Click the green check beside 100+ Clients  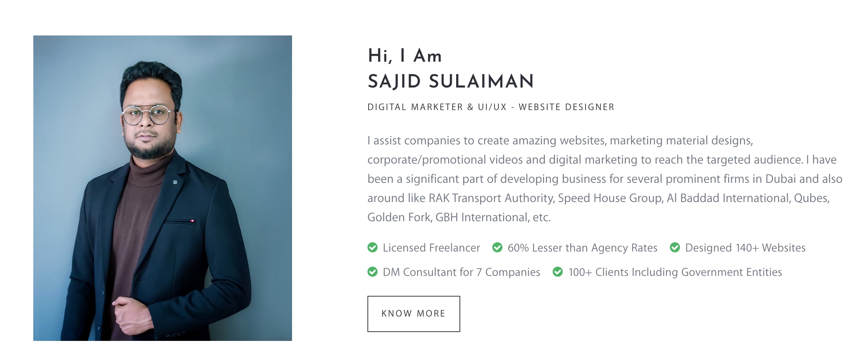pyautogui.click(x=557, y=272)
